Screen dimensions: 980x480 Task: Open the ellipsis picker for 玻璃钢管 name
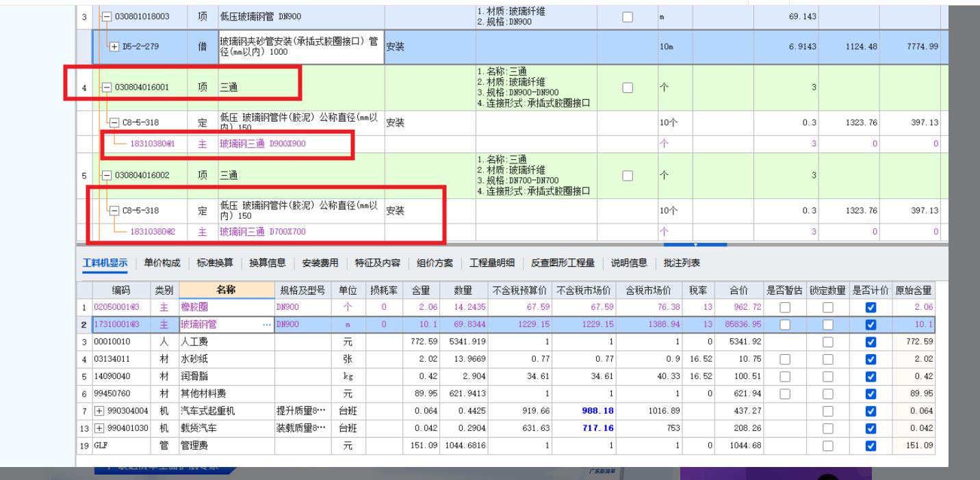pos(266,325)
